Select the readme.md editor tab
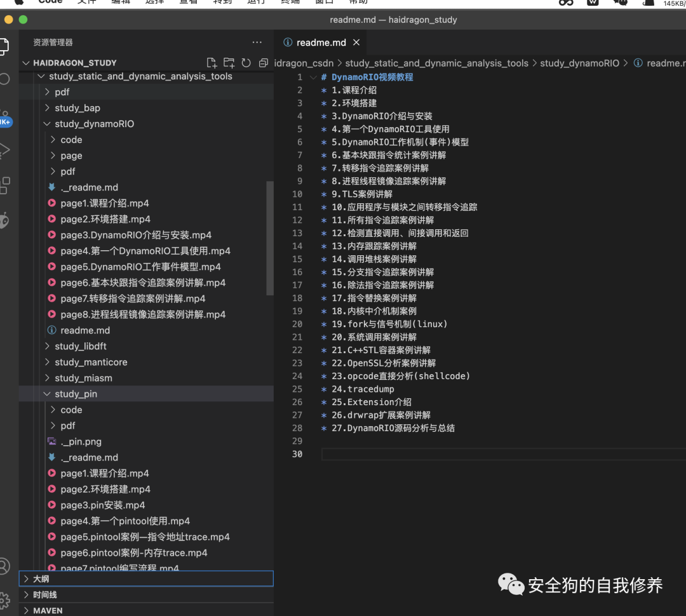 [321, 43]
